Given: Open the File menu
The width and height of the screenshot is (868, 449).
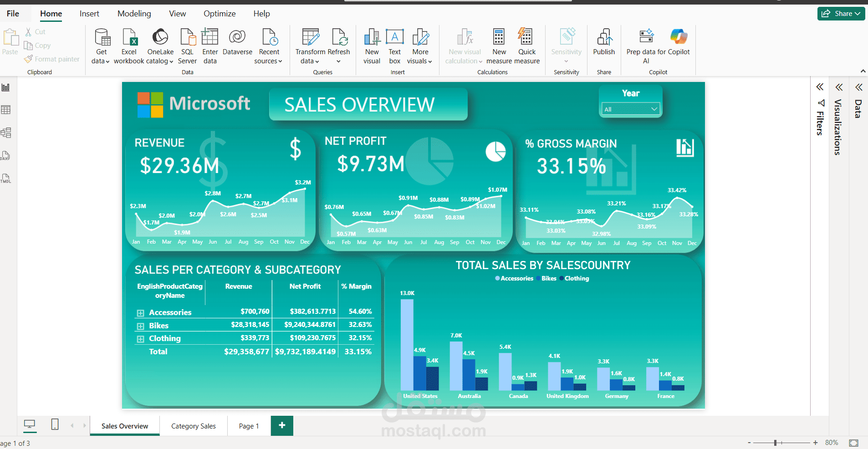Looking at the screenshot, I should [13, 14].
